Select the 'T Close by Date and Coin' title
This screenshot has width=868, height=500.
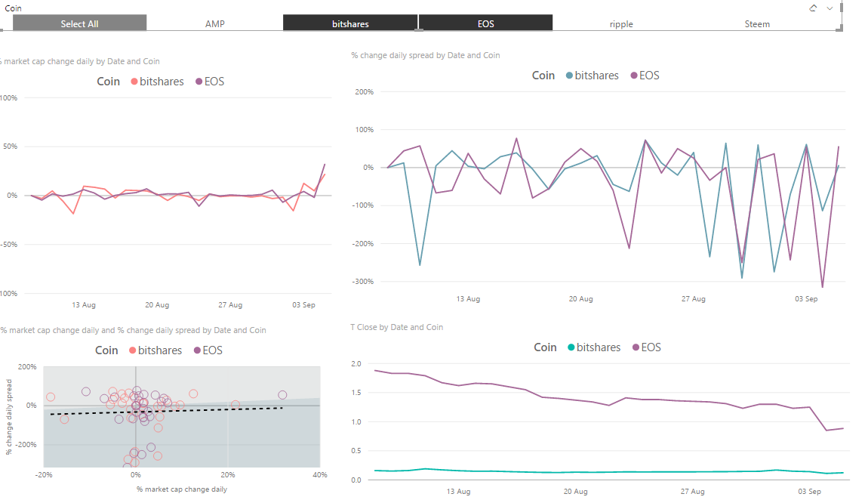396,327
